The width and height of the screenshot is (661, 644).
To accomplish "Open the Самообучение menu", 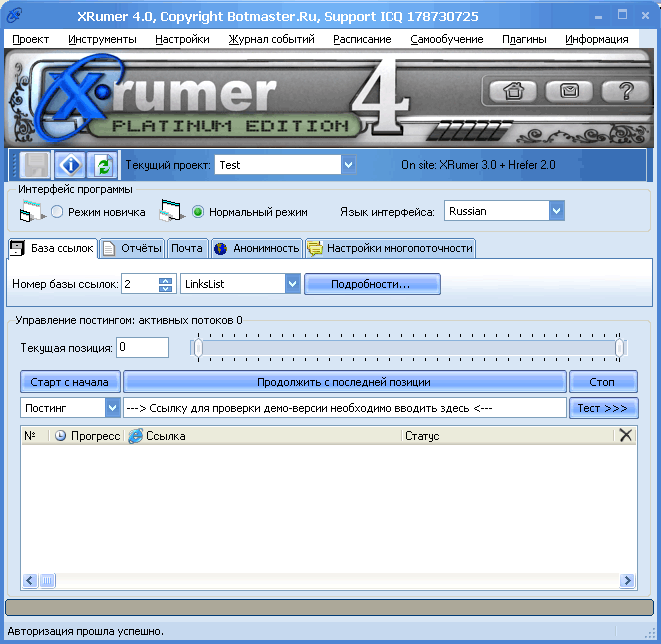I will [x=447, y=39].
